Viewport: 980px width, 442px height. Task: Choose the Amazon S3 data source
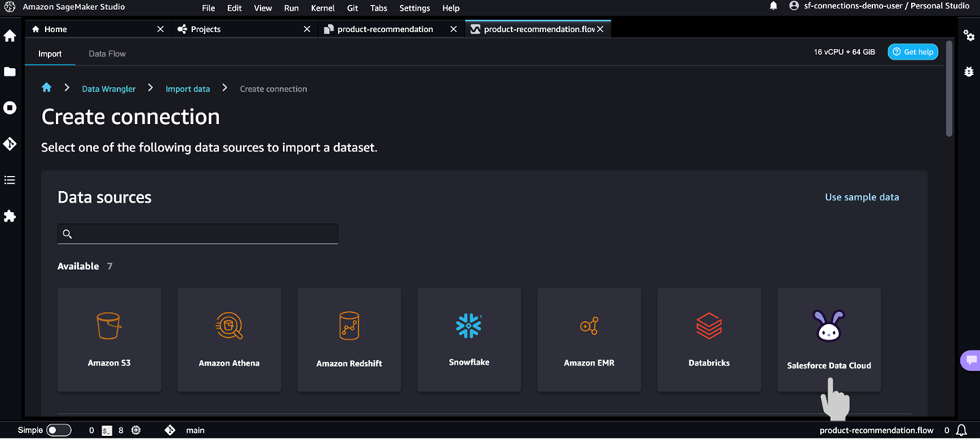click(x=109, y=340)
